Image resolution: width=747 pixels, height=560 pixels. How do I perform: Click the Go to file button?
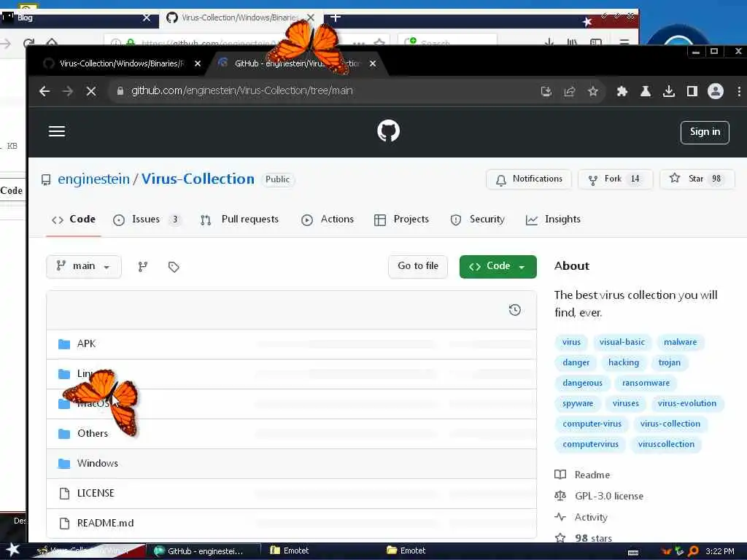(418, 266)
